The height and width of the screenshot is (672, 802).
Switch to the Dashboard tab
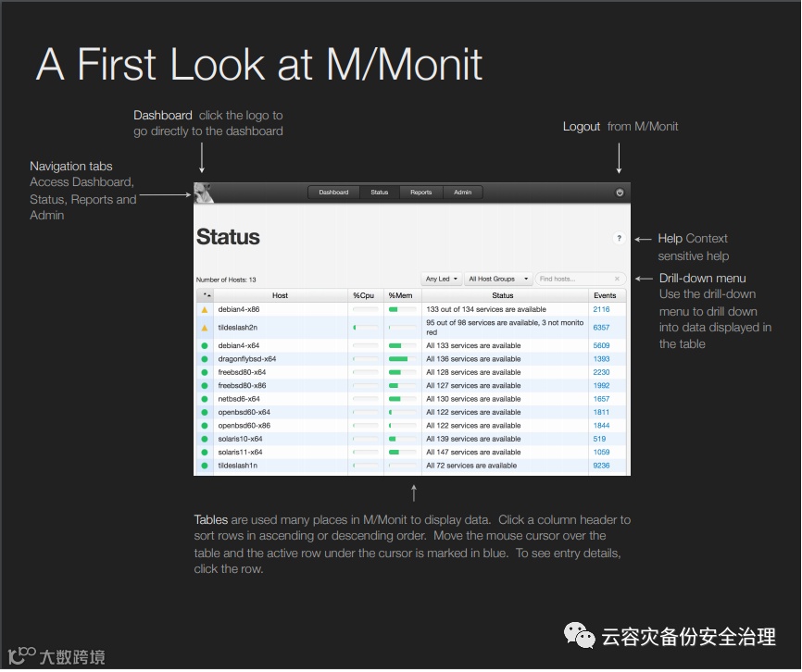(333, 193)
